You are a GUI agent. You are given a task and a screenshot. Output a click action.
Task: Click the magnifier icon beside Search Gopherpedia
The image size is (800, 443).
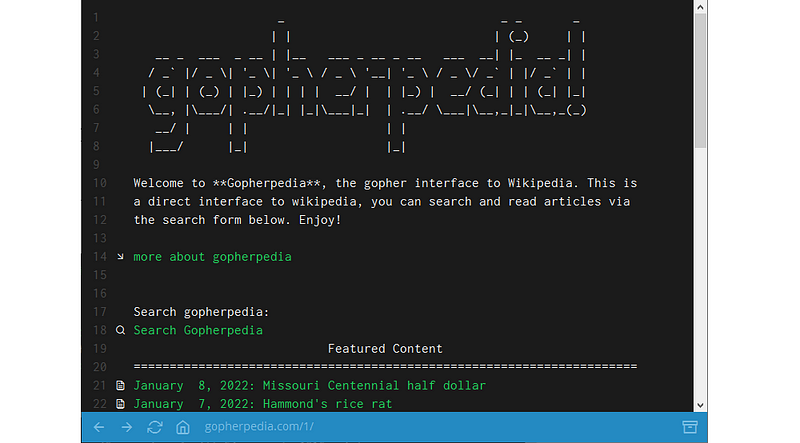120,330
